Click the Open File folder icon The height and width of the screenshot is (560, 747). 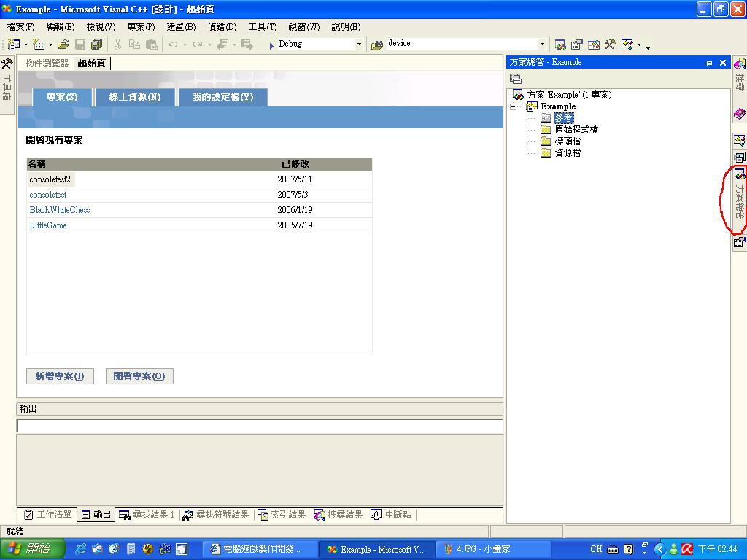(x=63, y=44)
